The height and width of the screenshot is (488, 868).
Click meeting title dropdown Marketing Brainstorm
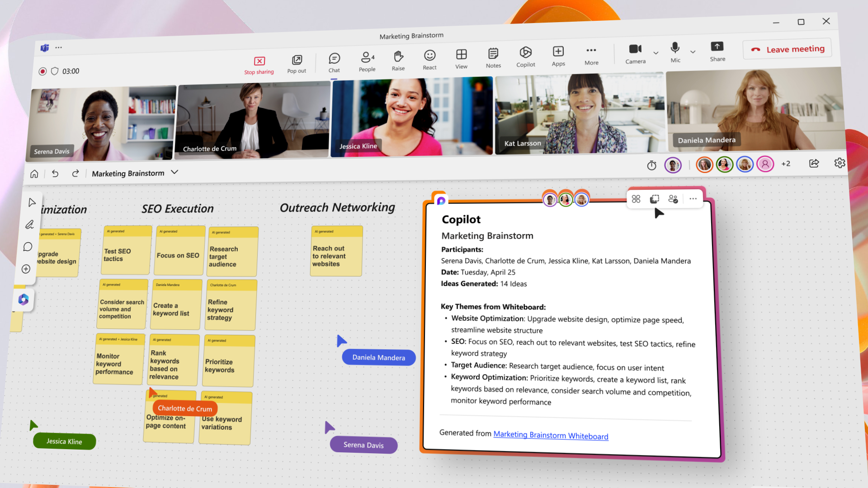pyautogui.click(x=134, y=174)
